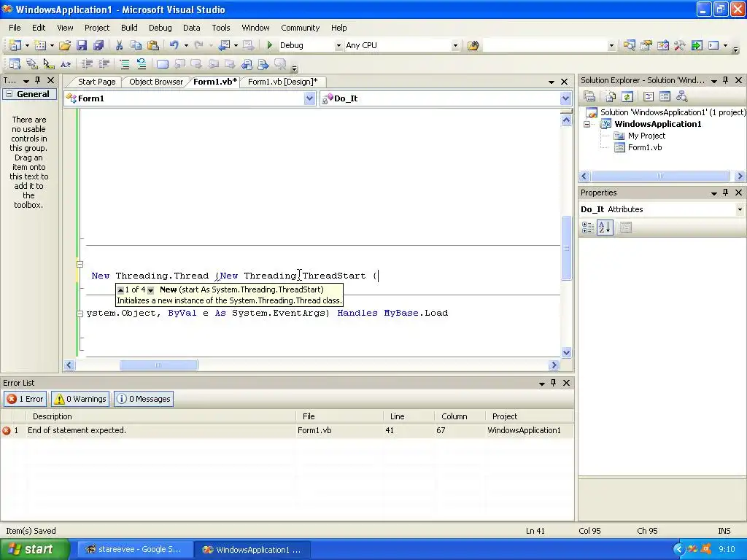Pin the Error List panel
Screen dimensions: 747x560
click(553, 383)
